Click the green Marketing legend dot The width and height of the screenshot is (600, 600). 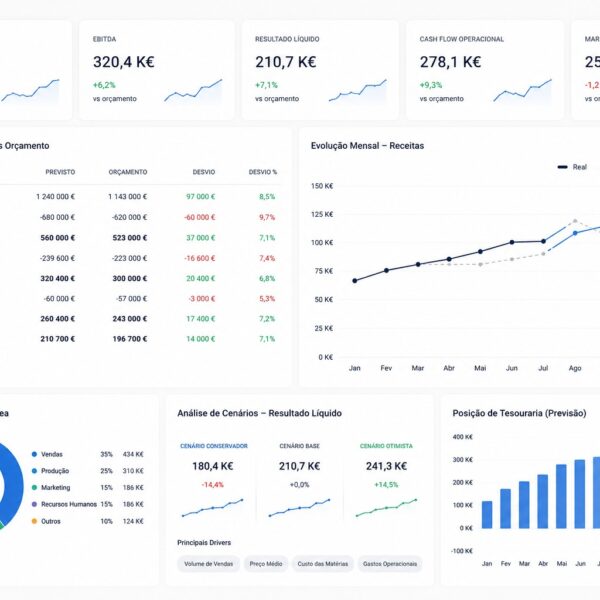34,488
